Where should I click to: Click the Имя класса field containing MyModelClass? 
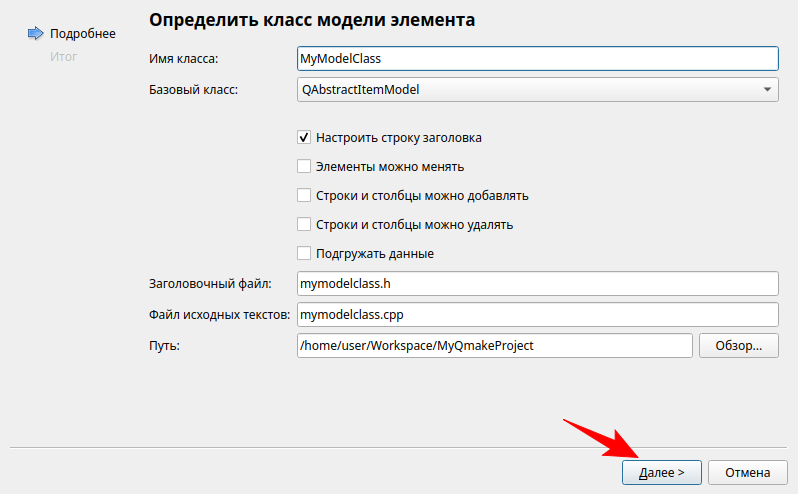[537, 59]
